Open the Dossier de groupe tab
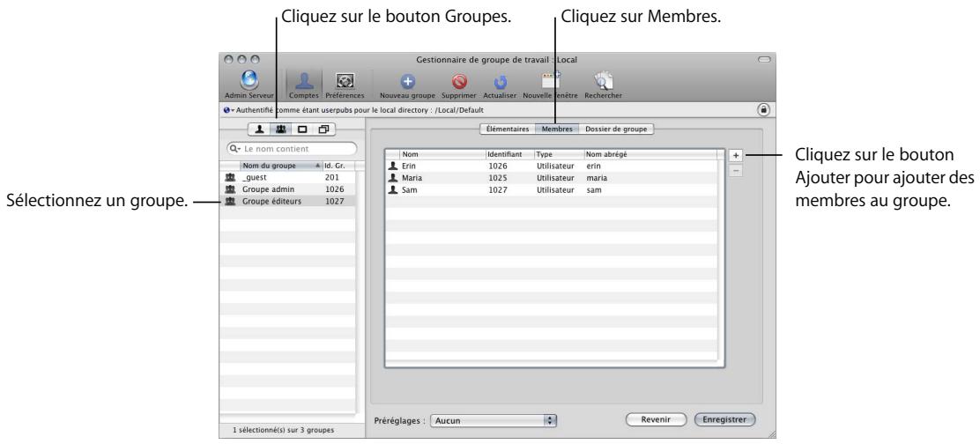Viewport: 980px width, 444px height. [x=616, y=129]
